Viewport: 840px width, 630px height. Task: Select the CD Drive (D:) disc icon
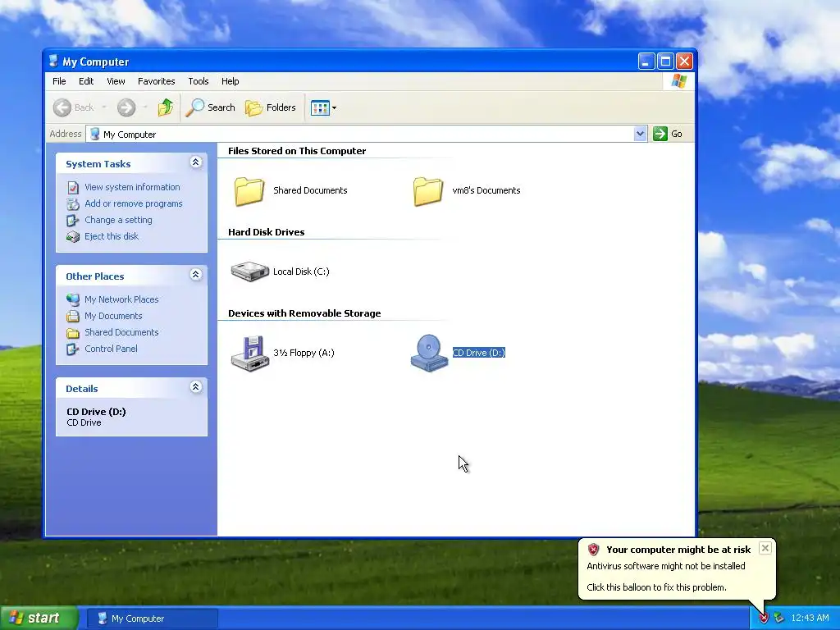tap(429, 353)
